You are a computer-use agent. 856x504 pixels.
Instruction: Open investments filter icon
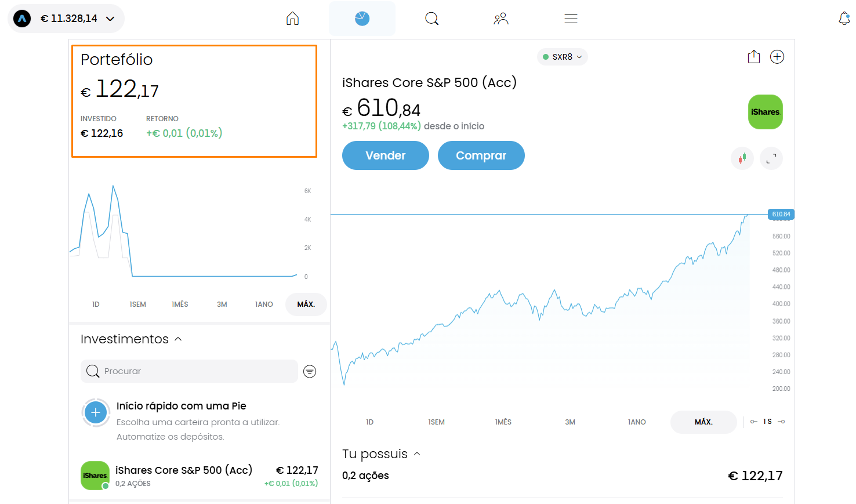click(x=310, y=371)
